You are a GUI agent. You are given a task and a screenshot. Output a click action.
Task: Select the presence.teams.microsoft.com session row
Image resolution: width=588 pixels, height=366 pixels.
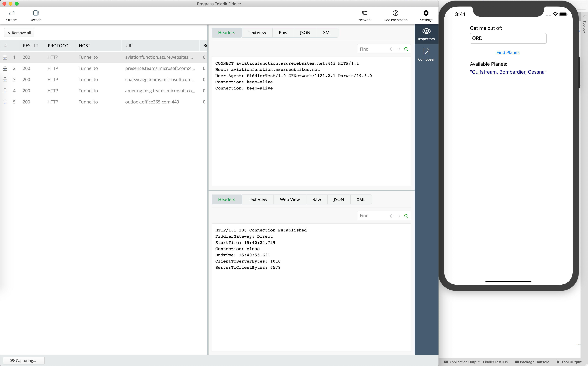pos(104,68)
